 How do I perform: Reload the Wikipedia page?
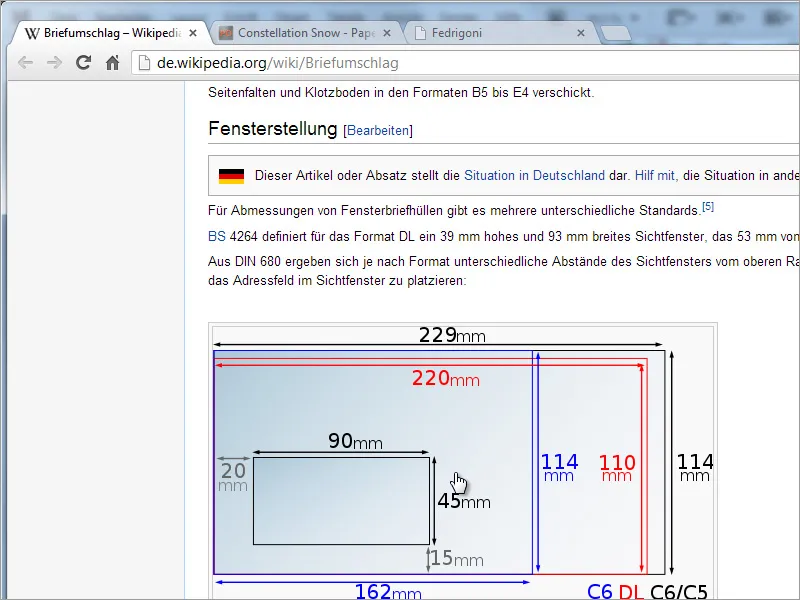[x=83, y=62]
